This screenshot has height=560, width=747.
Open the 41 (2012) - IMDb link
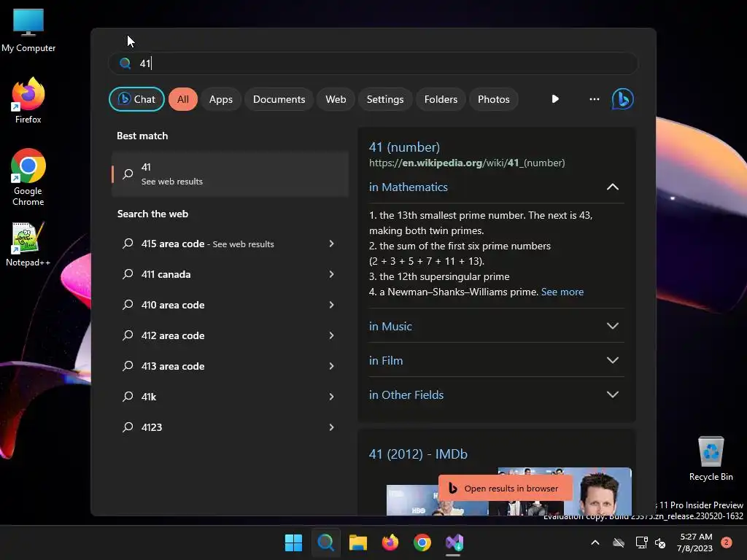(x=418, y=454)
